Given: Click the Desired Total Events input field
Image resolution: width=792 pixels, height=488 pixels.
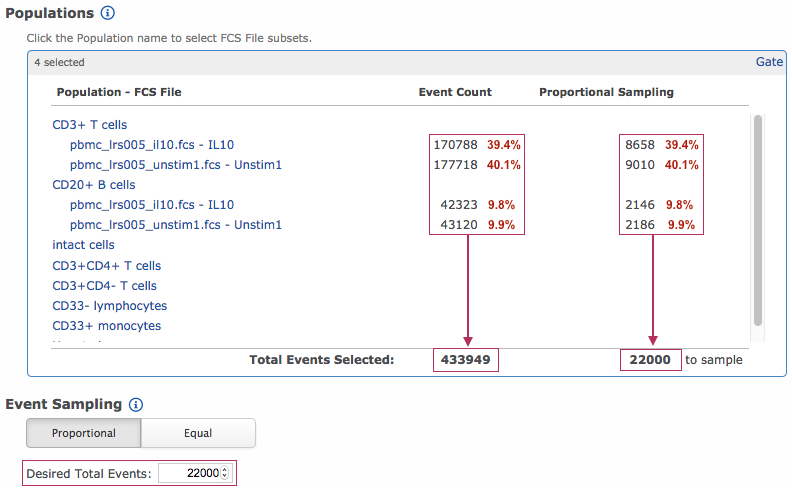Looking at the screenshot, I should pyautogui.click(x=188, y=473).
